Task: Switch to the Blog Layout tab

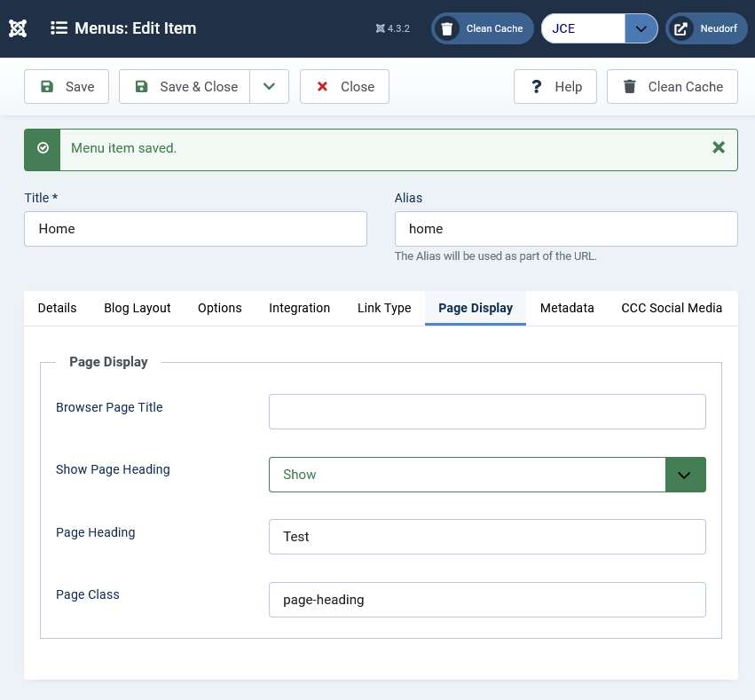Action: coord(138,308)
